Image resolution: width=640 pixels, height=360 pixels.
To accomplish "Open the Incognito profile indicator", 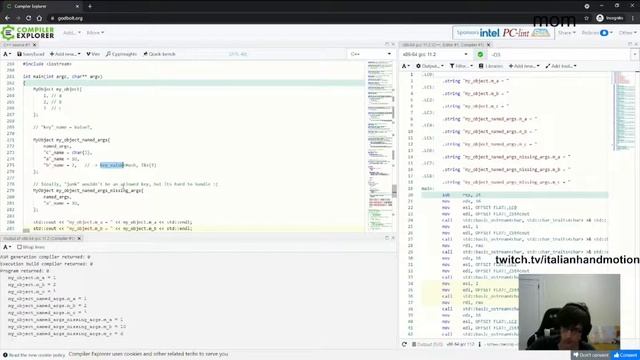I will 609,18.
